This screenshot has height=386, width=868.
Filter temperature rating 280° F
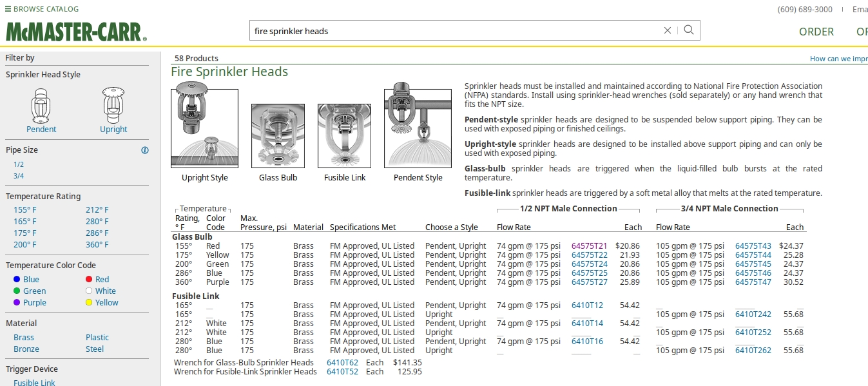point(97,221)
